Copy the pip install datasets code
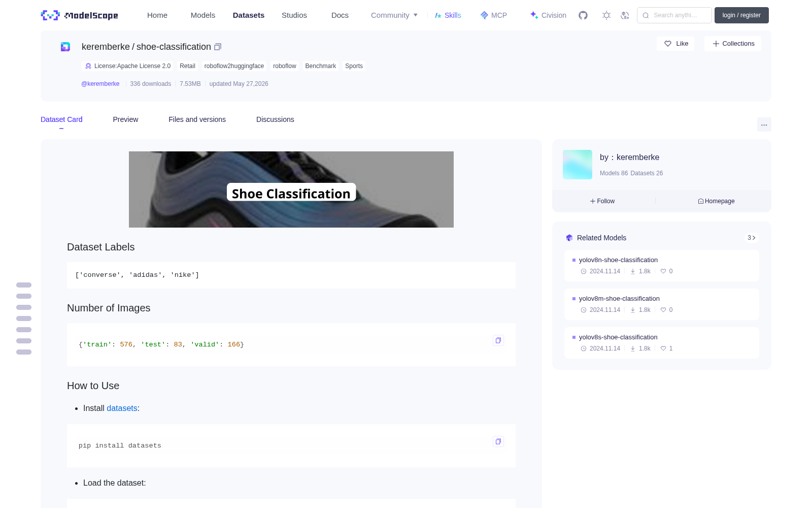The image size is (812, 508). [498, 441]
